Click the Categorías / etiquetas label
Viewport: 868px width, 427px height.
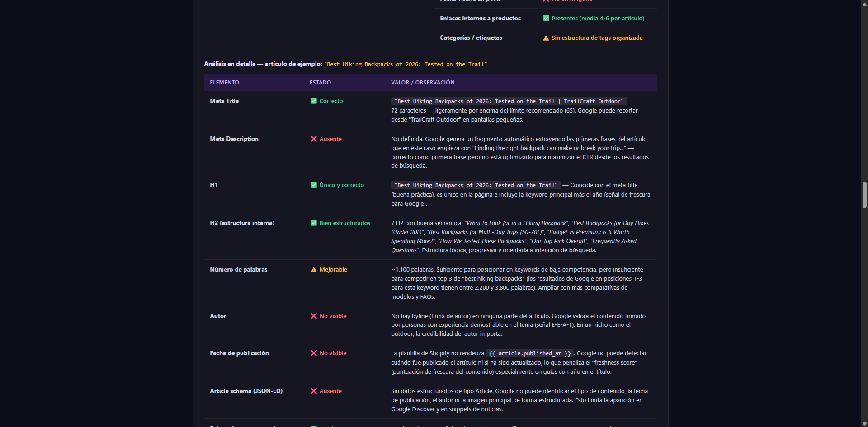click(471, 38)
